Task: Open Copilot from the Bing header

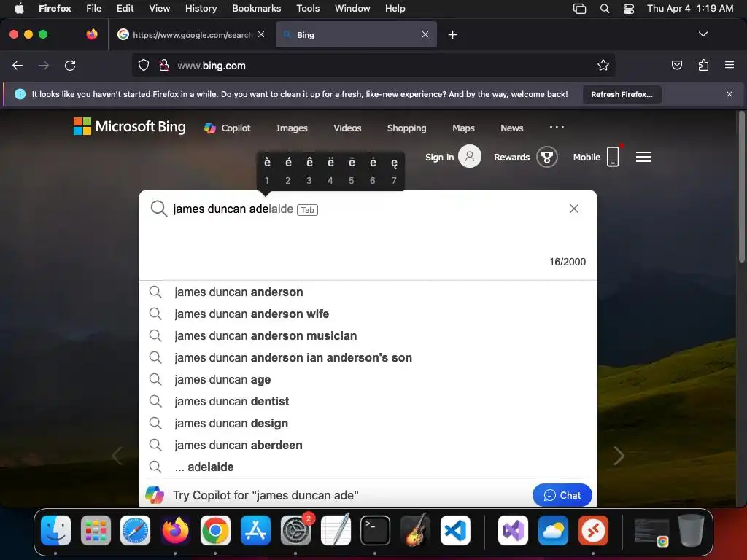Action: (228, 128)
